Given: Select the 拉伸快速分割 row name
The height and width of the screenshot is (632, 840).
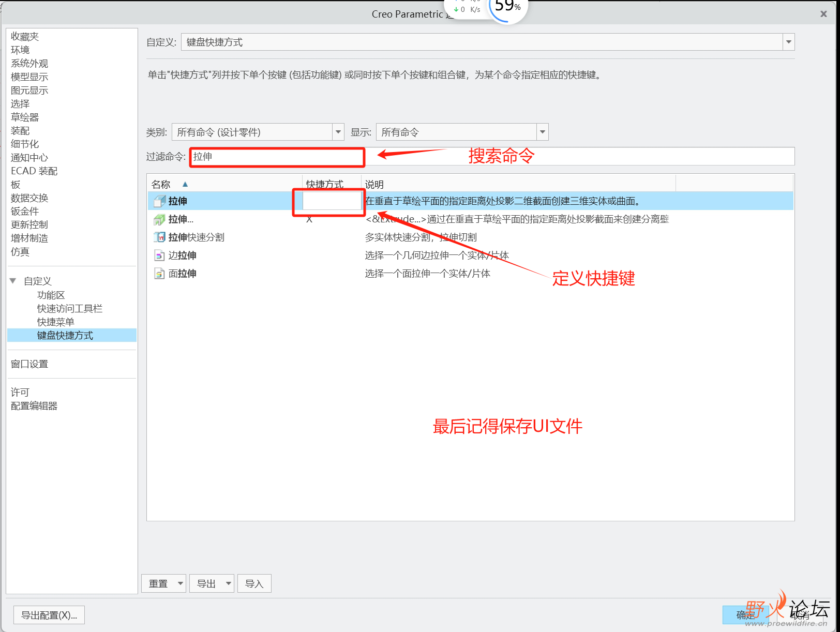Looking at the screenshot, I should coord(197,237).
